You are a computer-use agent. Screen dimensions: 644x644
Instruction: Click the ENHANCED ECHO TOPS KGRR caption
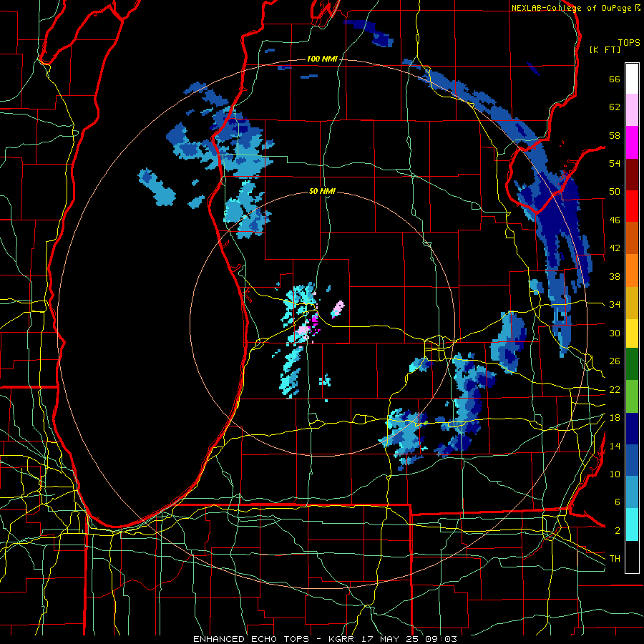(325, 639)
